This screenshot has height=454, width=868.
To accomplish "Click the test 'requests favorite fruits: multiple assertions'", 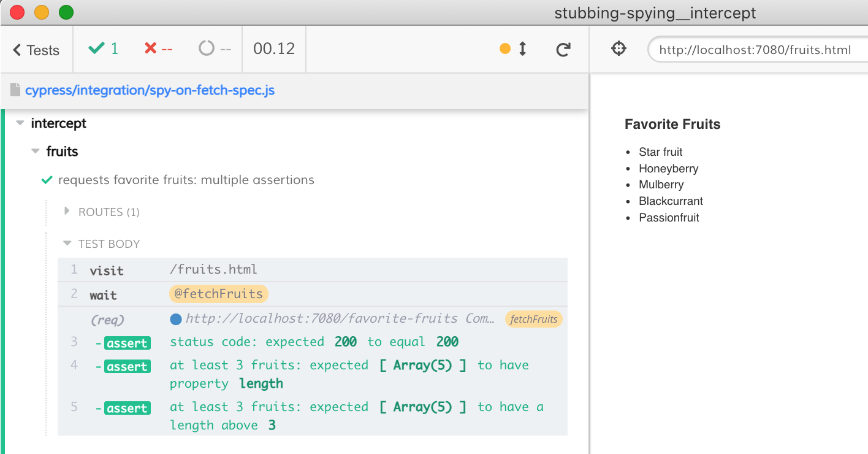I will point(186,180).
